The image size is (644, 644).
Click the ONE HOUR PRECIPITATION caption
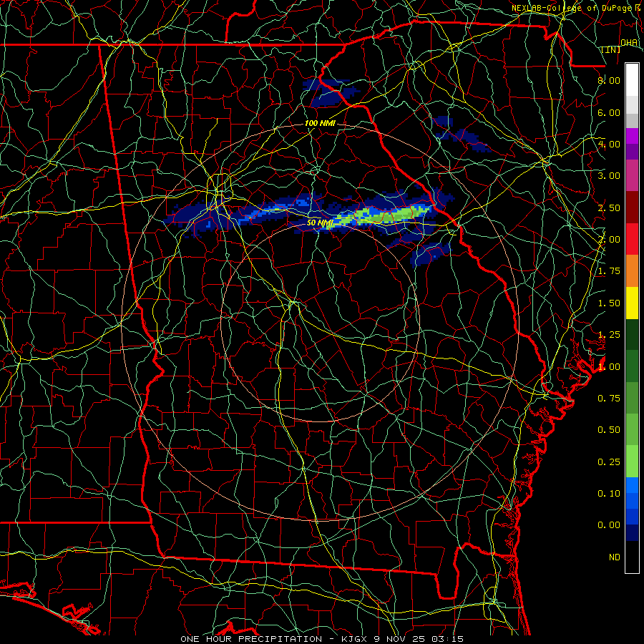[x=251, y=639]
